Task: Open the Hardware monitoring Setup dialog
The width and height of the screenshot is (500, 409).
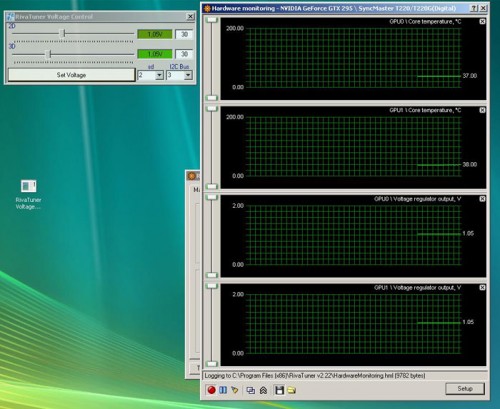Action: click(465, 389)
